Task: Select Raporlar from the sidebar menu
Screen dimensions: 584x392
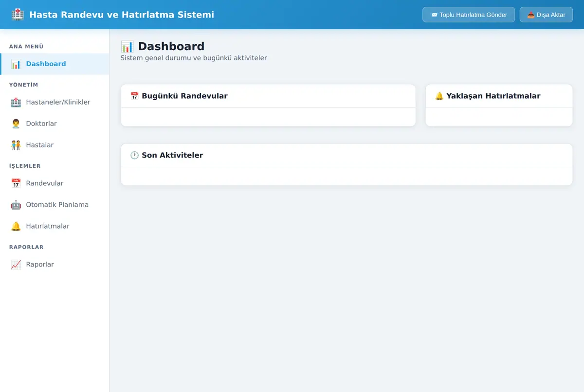Action: tap(55, 265)
